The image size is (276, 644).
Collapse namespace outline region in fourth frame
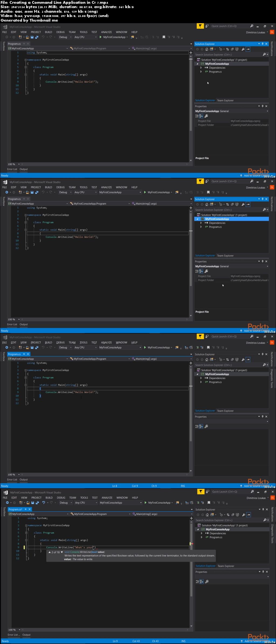[26, 525]
